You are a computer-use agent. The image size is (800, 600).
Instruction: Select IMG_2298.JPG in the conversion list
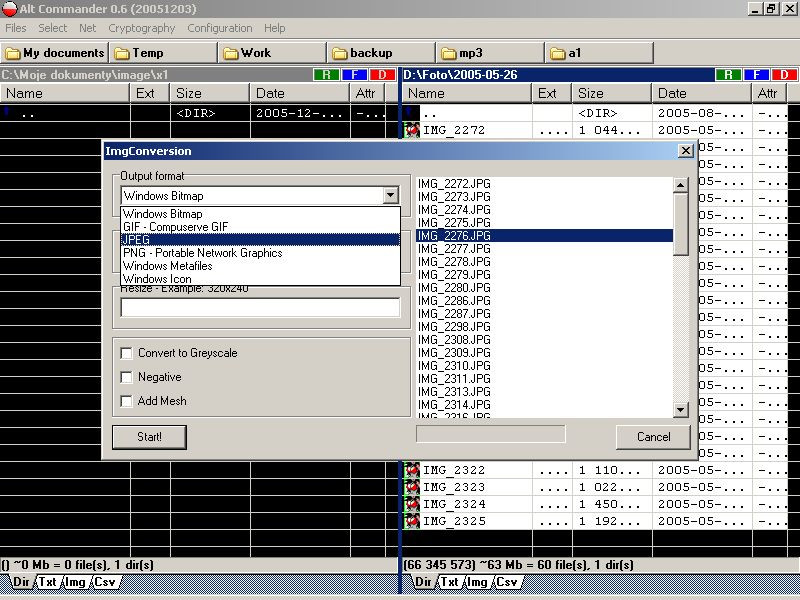click(x=544, y=327)
